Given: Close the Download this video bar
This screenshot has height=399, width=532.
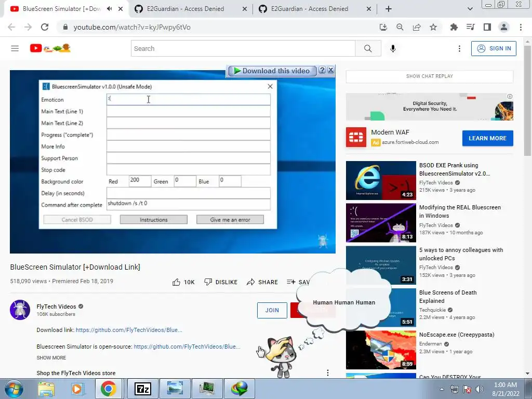Looking at the screenshot, I should pos(331,70).
